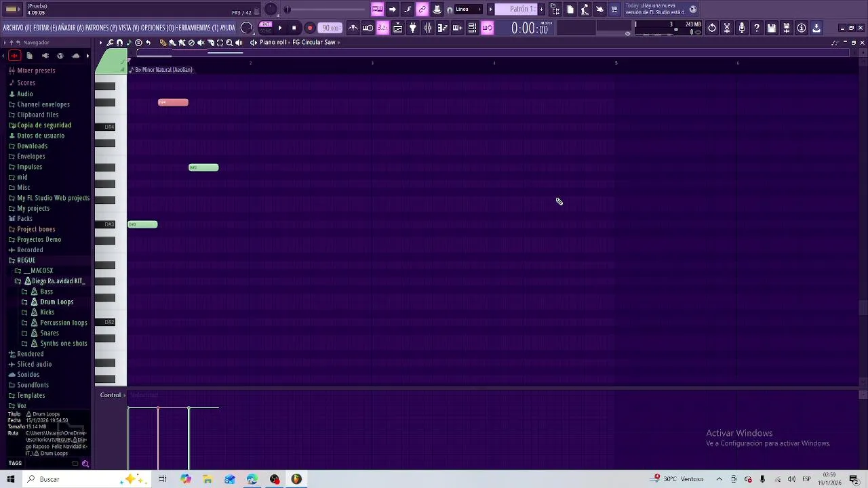Screen dimensions: 868x488
Task: Select the piano roll mute tool
Action: coord(201,43)
